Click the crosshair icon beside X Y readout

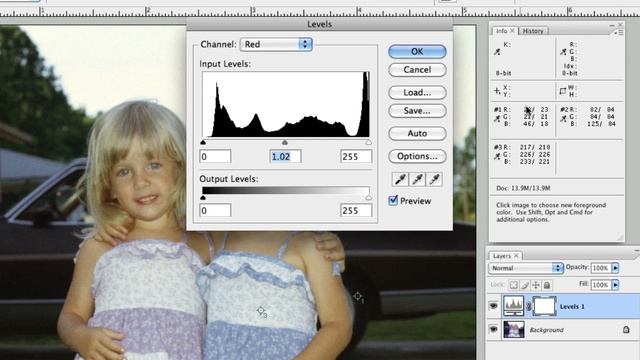pos(497,91)
